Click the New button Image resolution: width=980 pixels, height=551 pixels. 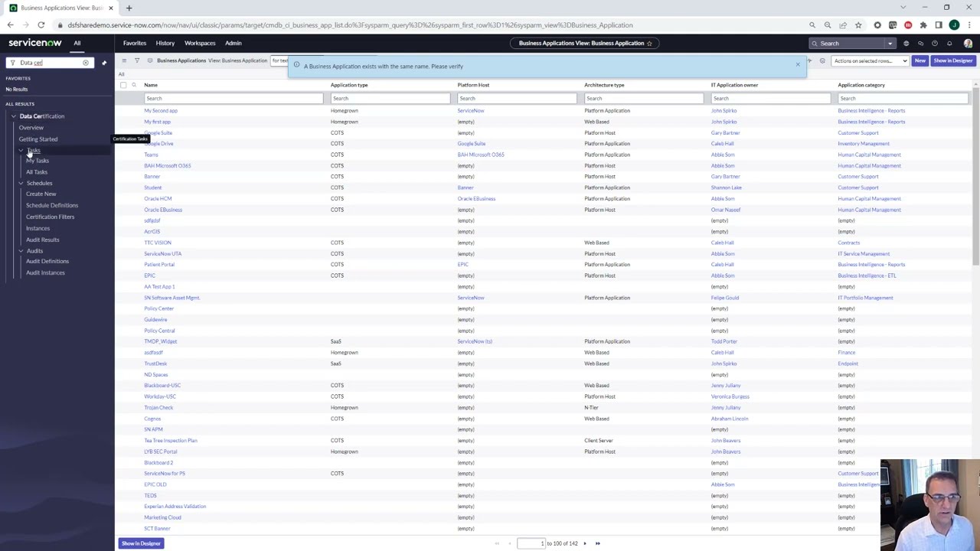(x=920, y=60)
